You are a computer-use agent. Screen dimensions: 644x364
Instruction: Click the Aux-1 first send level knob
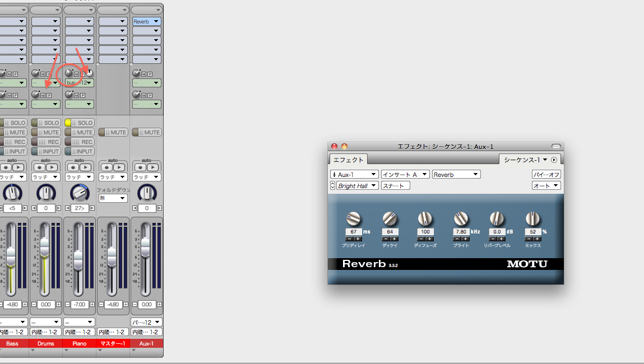[x=136, y=73]
